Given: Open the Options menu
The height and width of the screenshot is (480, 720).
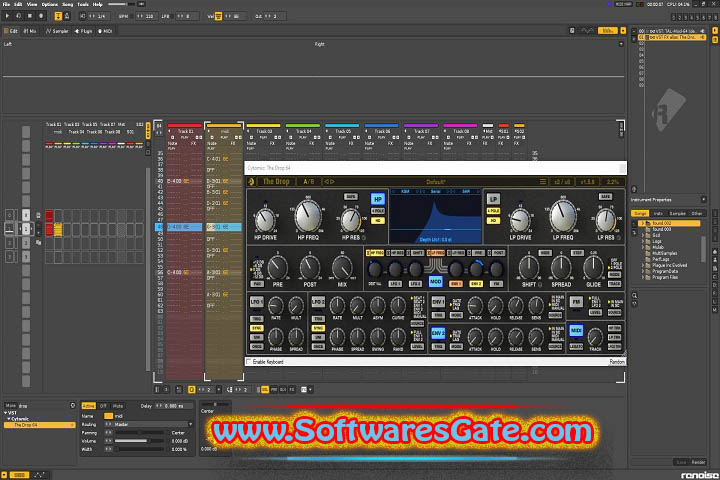Looking at the screenshot, I should (x=50, y=4).
